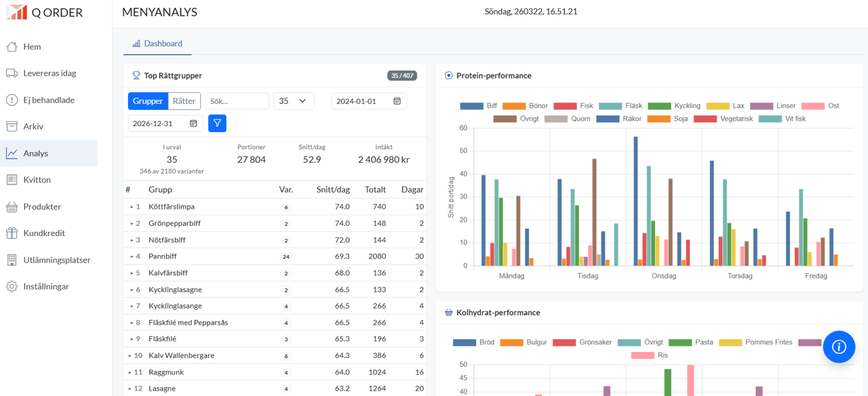Click the Produkter basket icon
This screenshot has width=868, height=396.
tap(12, 207)
